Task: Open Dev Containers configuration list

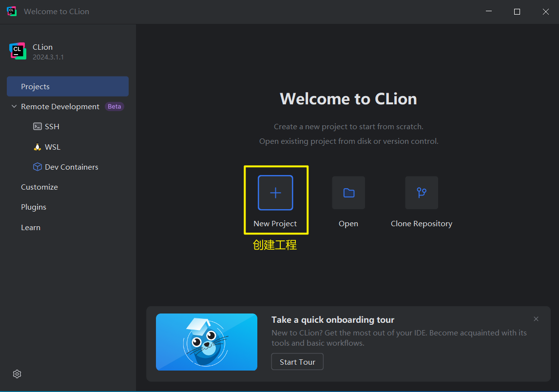Action: 71,167
